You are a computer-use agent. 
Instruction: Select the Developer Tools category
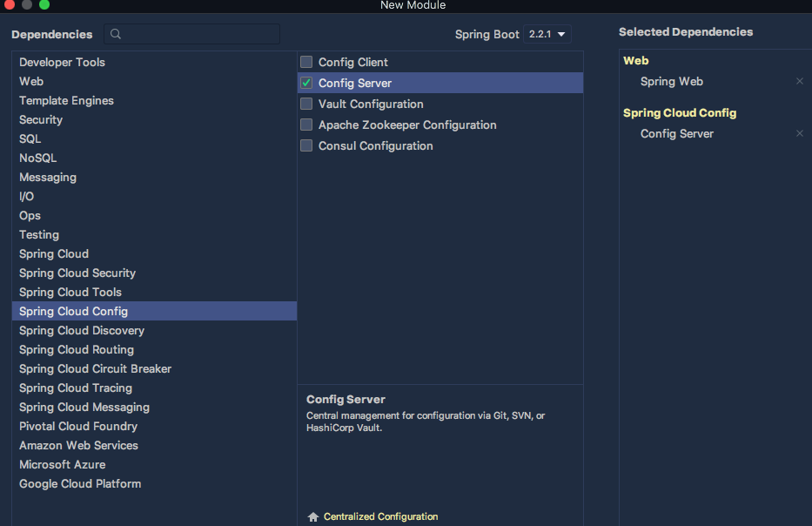(154, 62)
